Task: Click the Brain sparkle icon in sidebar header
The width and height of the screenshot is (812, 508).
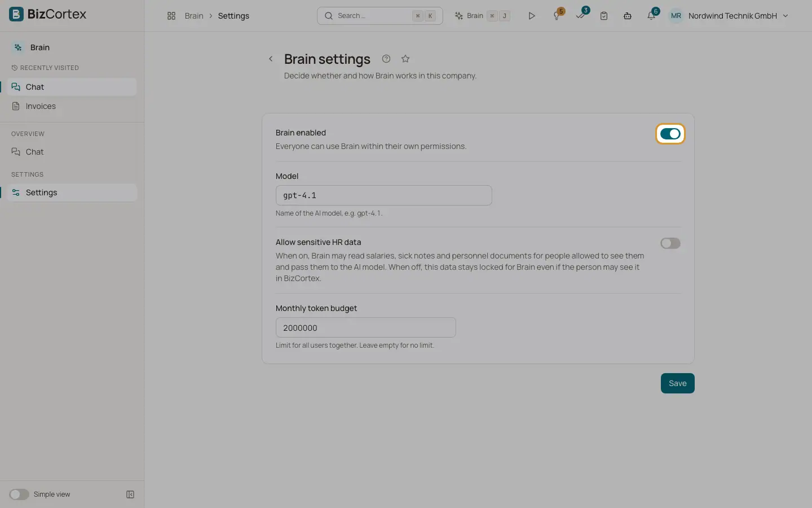Action: 18,47
